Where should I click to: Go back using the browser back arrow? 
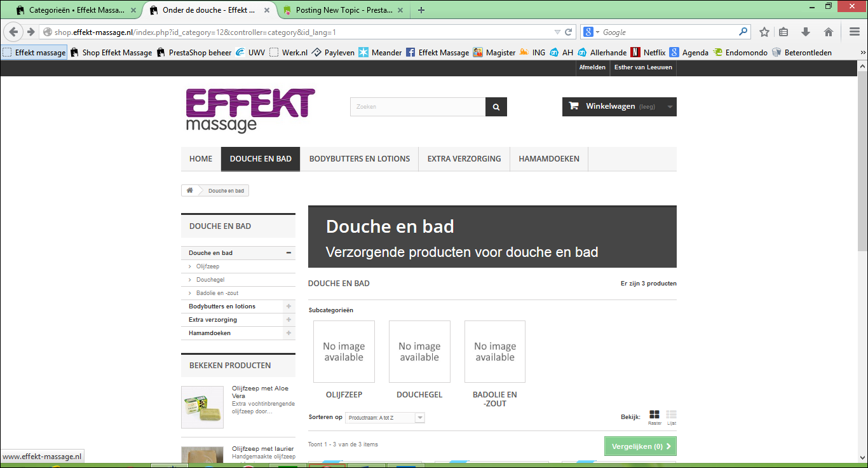[13, 32]
